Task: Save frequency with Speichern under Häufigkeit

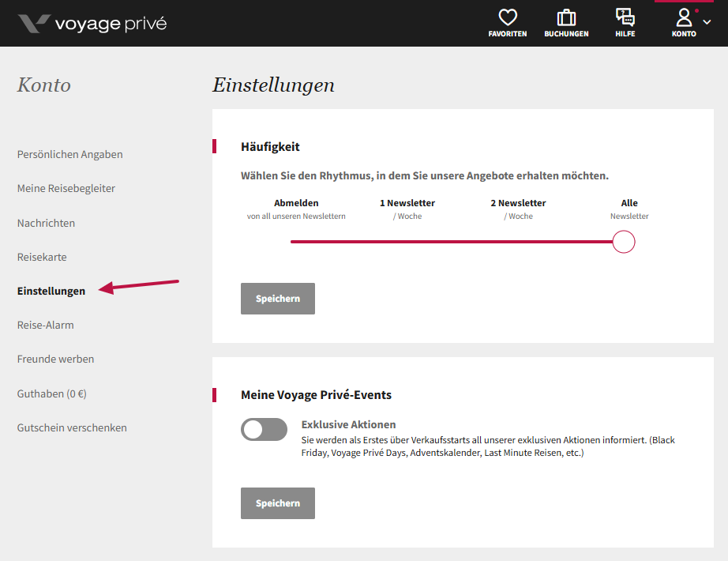Action: (x=278, y=299)
